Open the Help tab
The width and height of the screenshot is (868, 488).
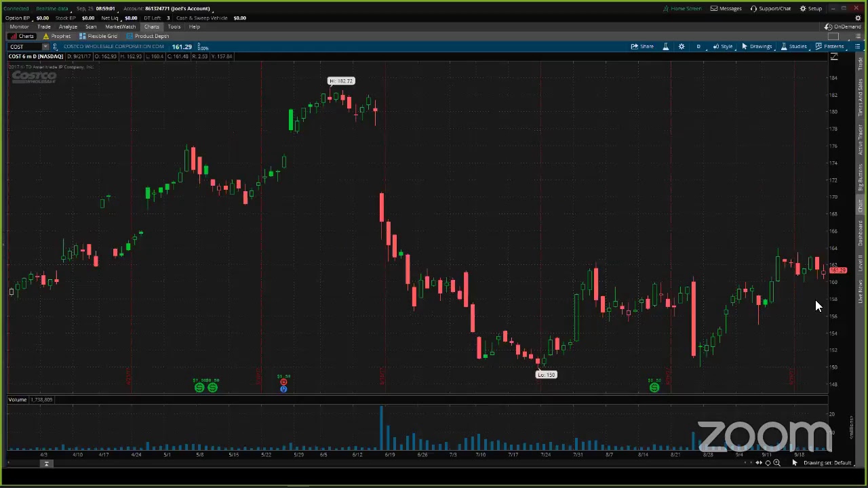coord(195,26)
